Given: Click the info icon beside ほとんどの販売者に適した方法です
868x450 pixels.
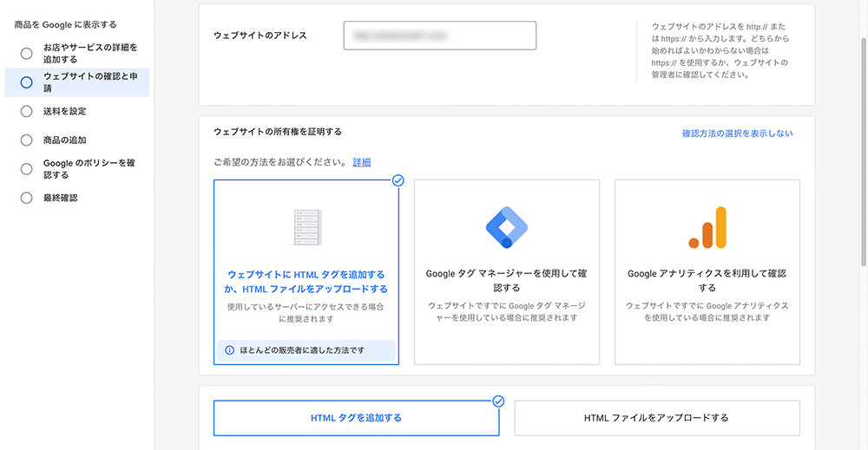Looking at the screenshot, I should [x=229, y=350].
